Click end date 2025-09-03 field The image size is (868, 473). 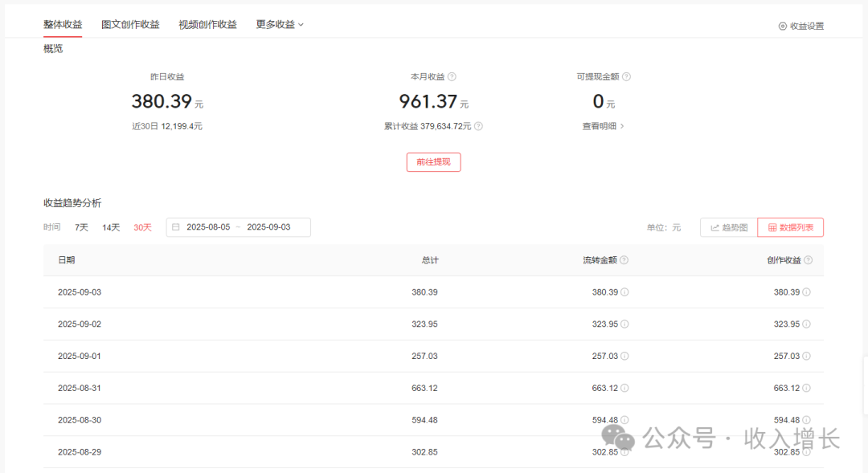tap(268, 226)
